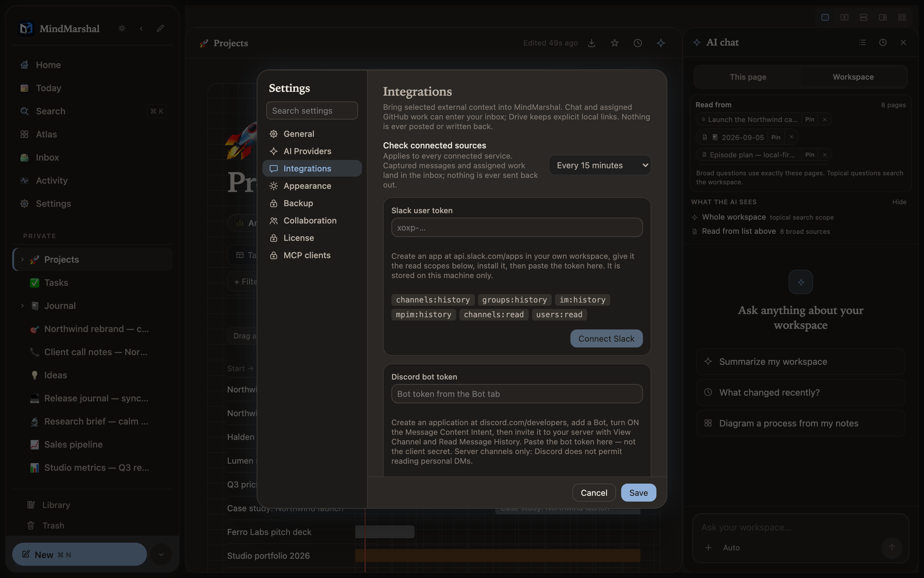The width and height of the screenshot is (924, 578).
Task: Expand the Projects tree item chevron
Action: tap(22, 259)
